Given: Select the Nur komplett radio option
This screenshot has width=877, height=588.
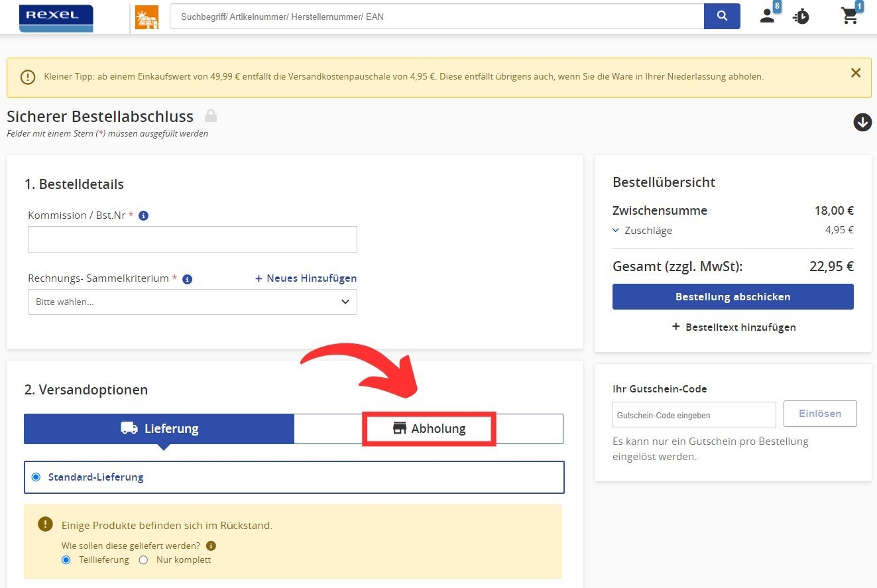Looking at the screenshot, I should click(x=143, y=559).
